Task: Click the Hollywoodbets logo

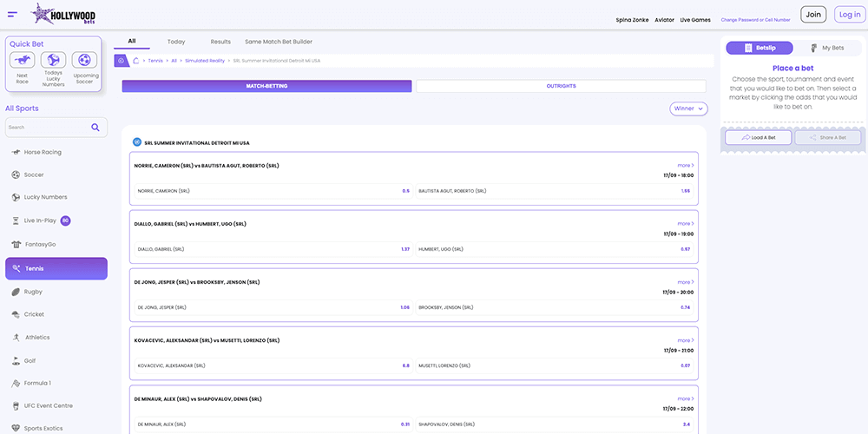Action: click(64, 14)
